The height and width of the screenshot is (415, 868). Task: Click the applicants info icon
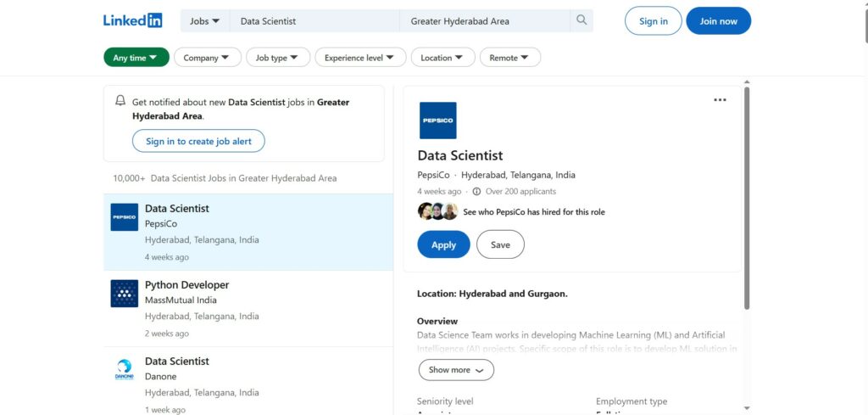(476, 192)
